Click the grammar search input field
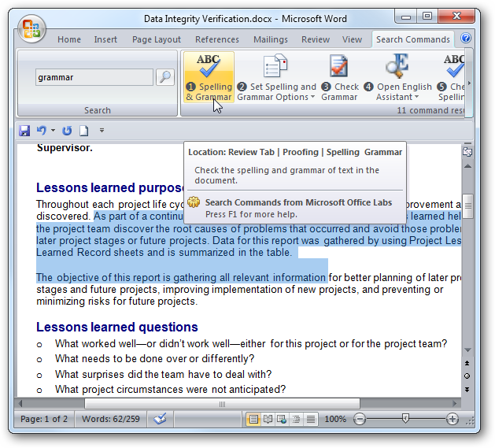This screenshot has height=448, width=495. [94, 77]
